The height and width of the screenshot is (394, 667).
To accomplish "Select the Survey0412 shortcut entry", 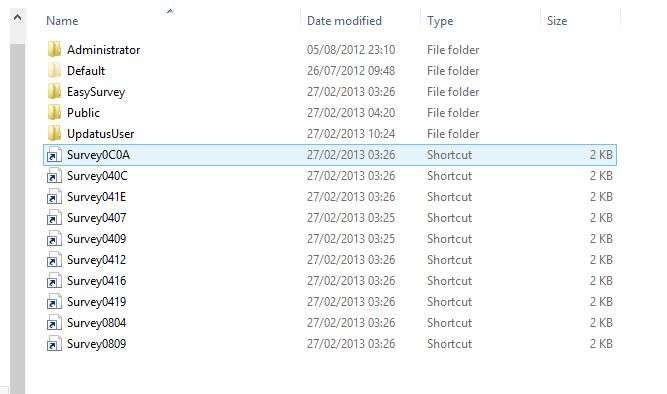I will [x=330, y=260].
